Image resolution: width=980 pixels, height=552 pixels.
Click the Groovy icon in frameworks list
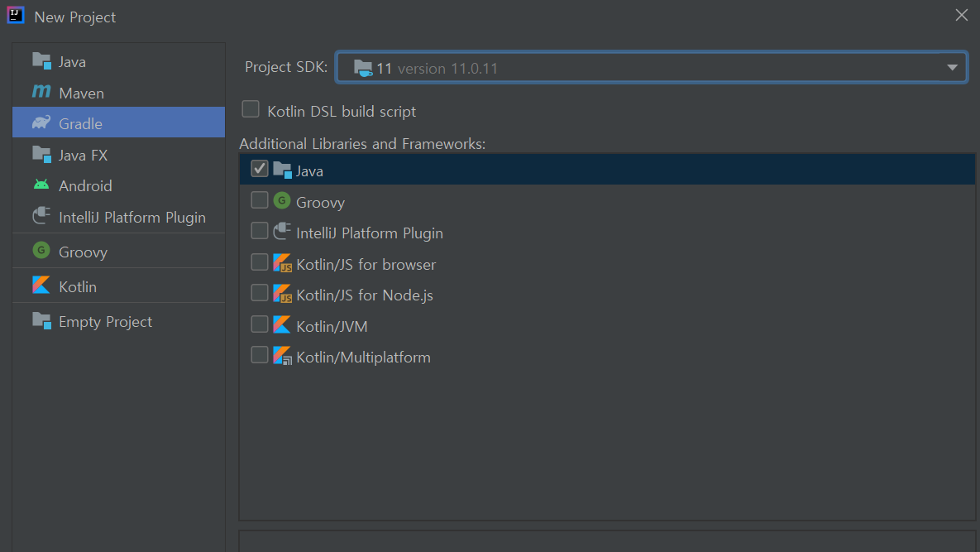282,200
